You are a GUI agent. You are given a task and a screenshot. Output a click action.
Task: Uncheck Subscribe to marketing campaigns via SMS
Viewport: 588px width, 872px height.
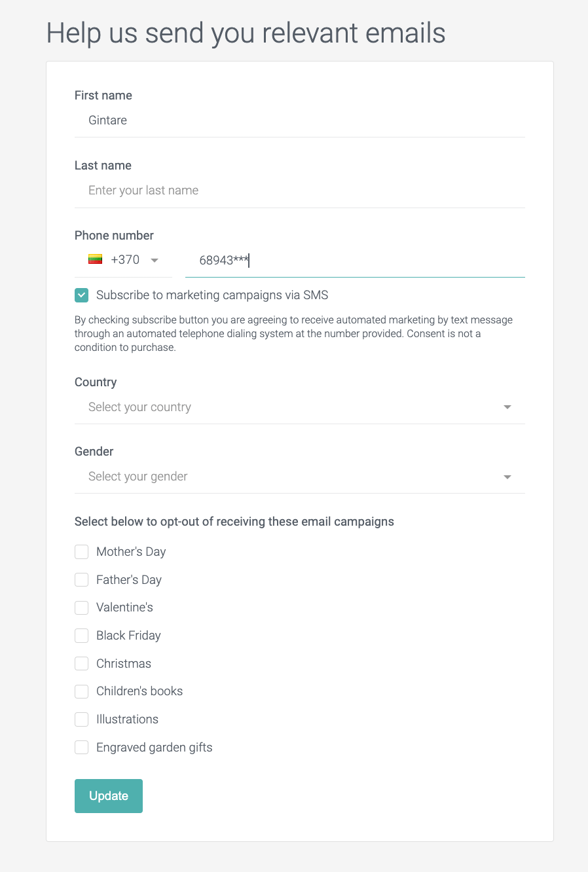pyautogui.click(x=81, y=295)
